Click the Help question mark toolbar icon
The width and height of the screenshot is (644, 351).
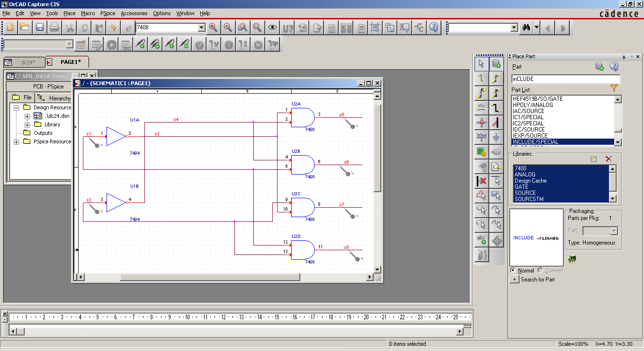coord(434,27)
